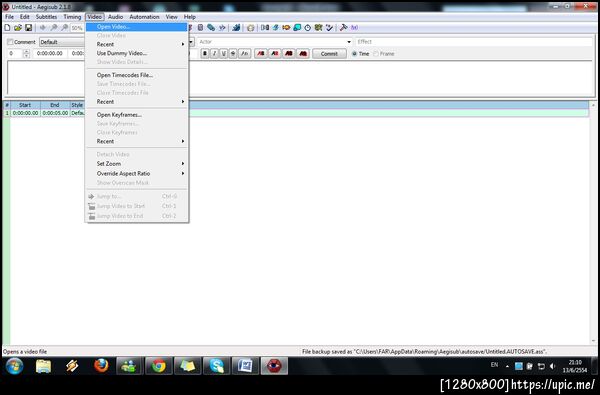Open the Attachments list icon

[211, 28]
